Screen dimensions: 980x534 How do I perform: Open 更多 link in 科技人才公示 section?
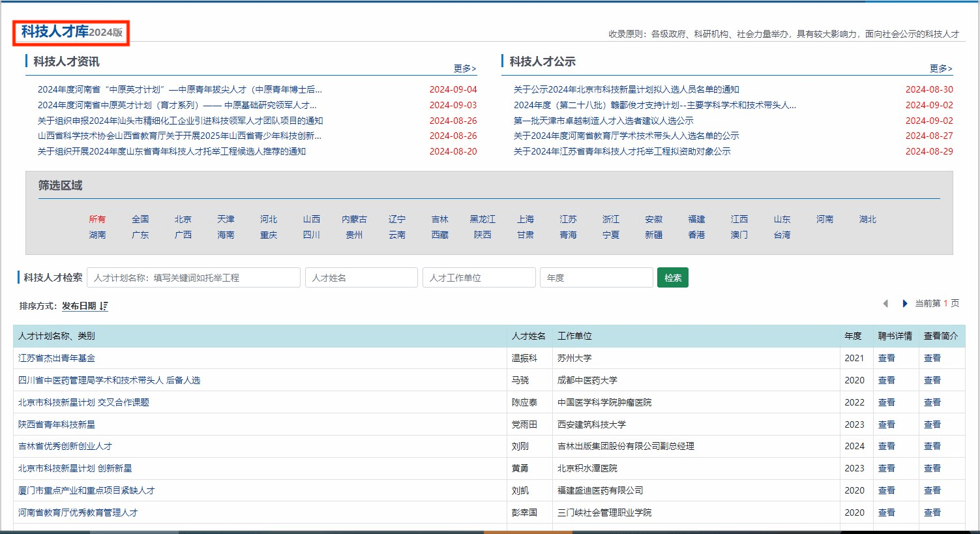pyautogui.click(x=941, y=68)
